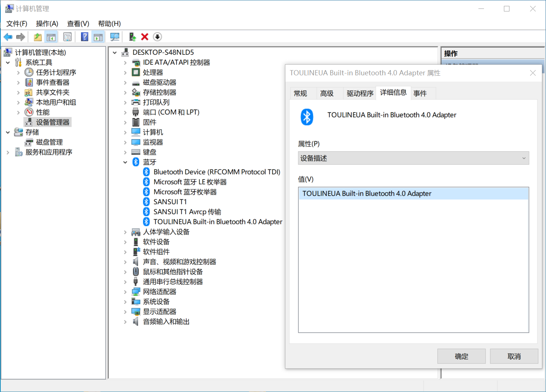
Task: Expand the 人体学输入设备 node
Action: pyautogui.click(x=125, y=232)
